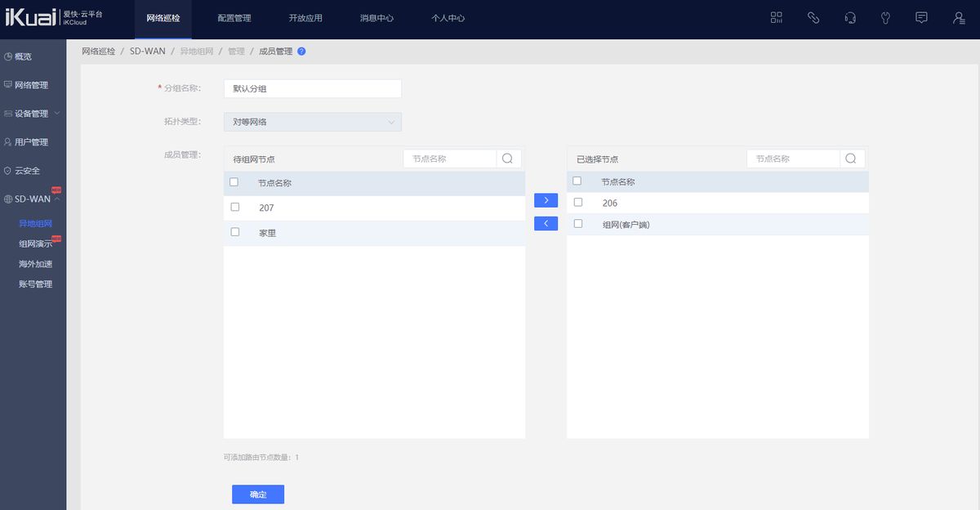This screenshot has width=980, height=510.
Task: Click the 分组名称 input field
Action: (x=313, y=88)
